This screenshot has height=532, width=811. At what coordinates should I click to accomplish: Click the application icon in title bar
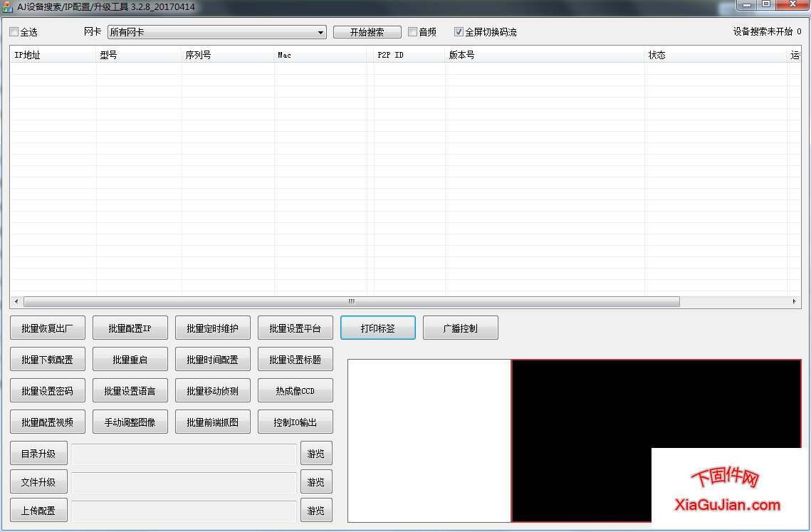click(x=7, y=7)
